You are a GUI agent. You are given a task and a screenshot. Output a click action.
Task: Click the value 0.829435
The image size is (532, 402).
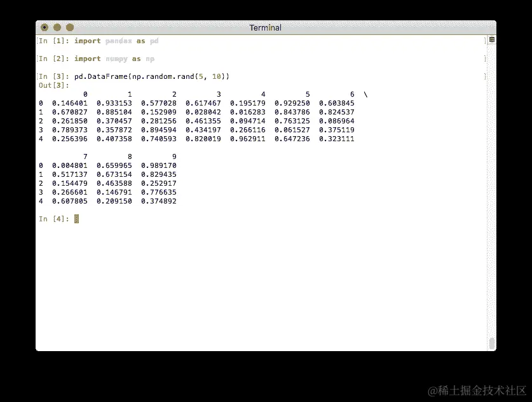point(158,174)
